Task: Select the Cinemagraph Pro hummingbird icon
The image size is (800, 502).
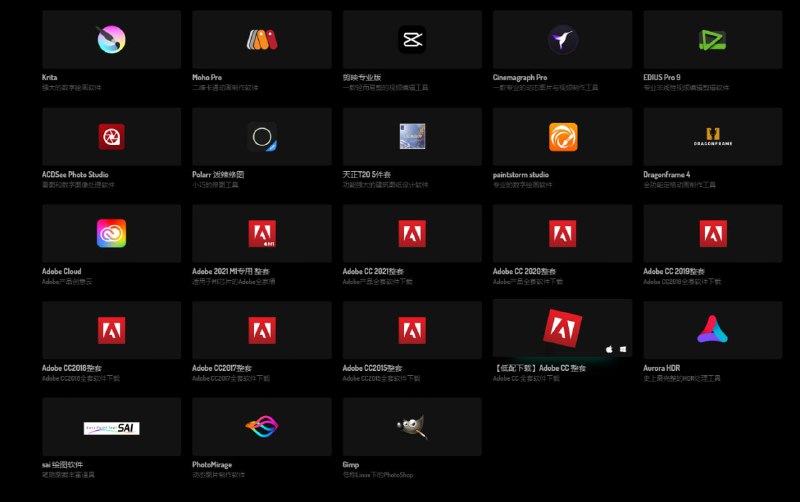Action: pos(562,39)
